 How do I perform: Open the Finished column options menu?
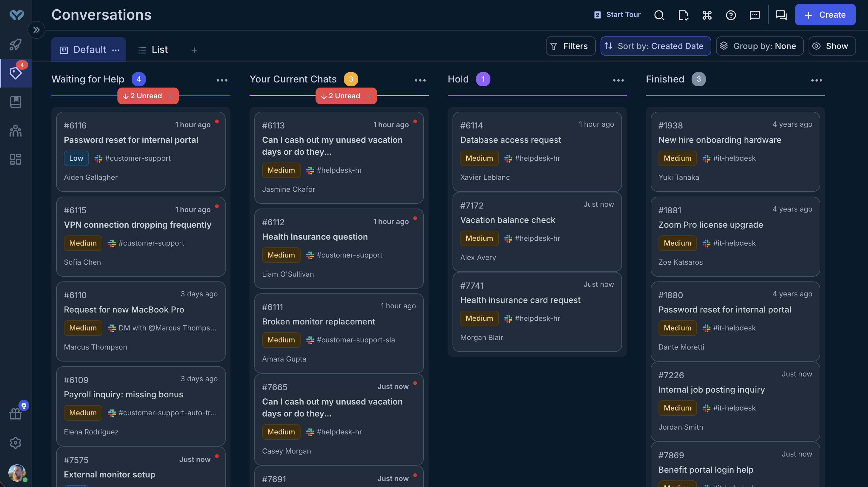816,80
